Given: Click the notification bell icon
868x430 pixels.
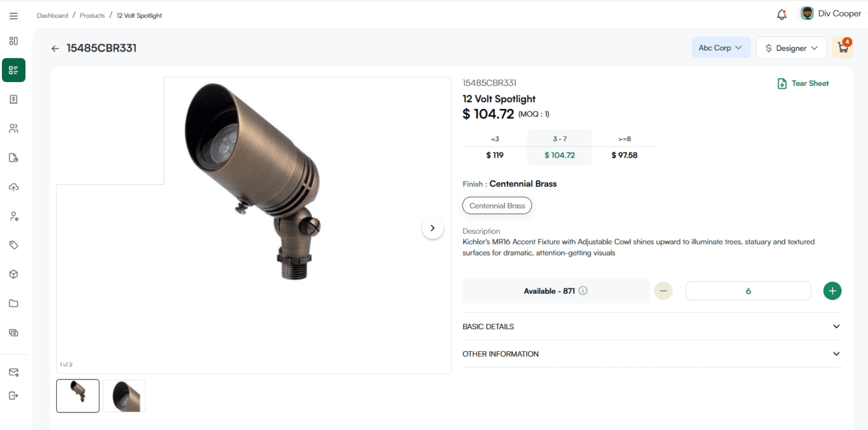Looking at the screenshot, I should (781, 14).
